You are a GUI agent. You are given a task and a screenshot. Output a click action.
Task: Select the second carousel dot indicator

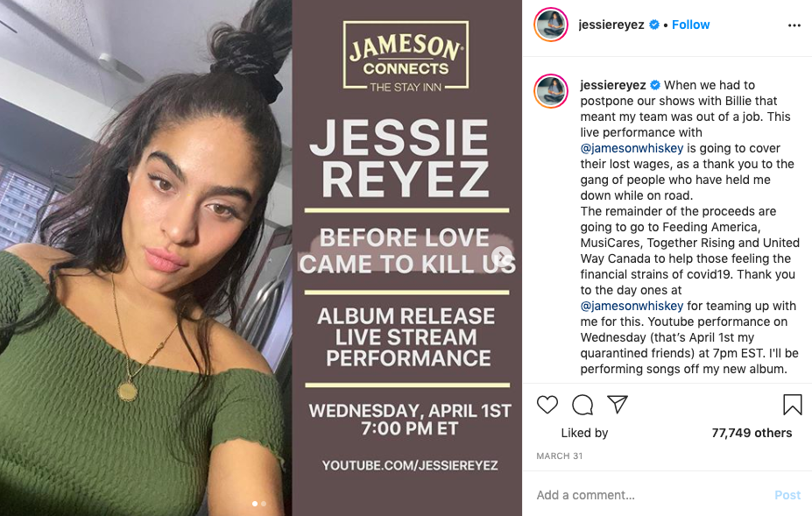264,504
